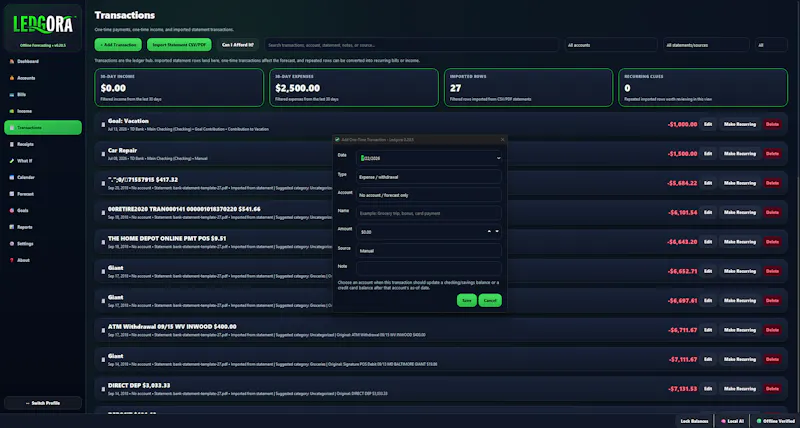Click the Calendar icon in sidebar

11,178
